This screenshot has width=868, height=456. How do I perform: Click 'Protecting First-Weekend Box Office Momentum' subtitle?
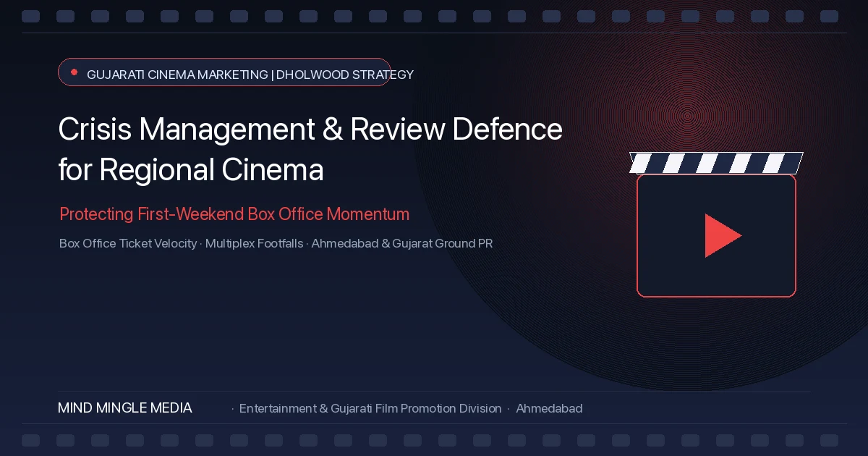(234, 214)
